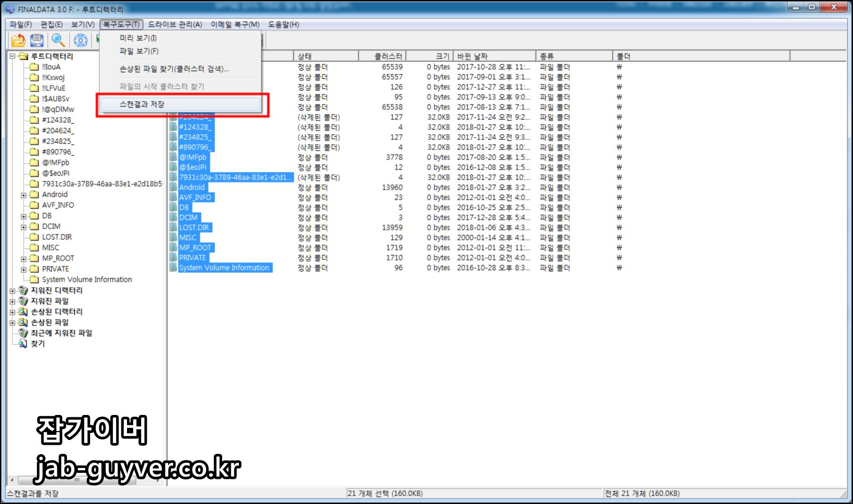The image size is (853, 504).
Task: Select 7931c30a-3789 folder in the tree
Action: tap(102, 184)
